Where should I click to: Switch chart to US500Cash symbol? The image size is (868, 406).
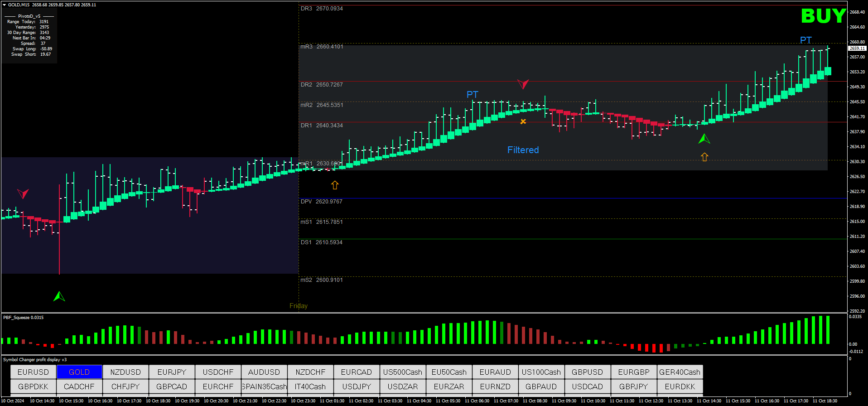(x=403, y=372)
